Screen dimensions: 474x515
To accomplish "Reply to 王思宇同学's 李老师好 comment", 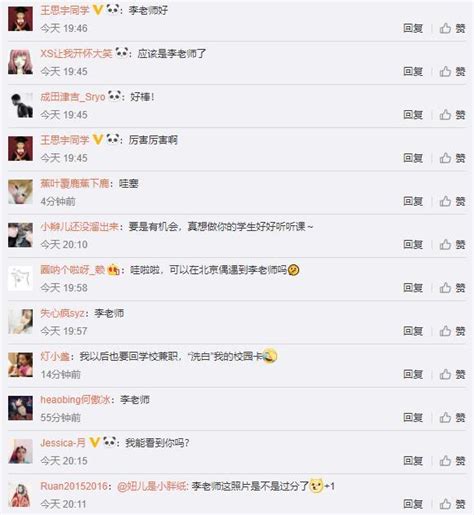I will pyautogui.click(x=413, y=28).
